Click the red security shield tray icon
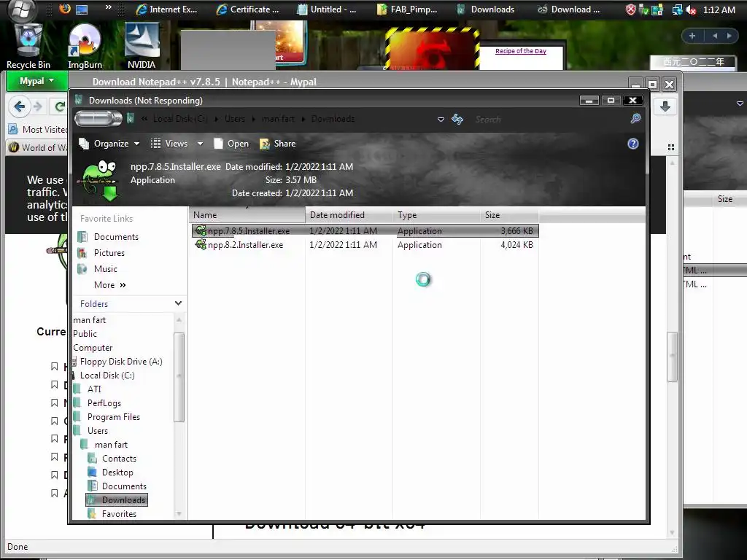Image resolution: width=747 pixels, height=560 pixels. tap(631, 9)
